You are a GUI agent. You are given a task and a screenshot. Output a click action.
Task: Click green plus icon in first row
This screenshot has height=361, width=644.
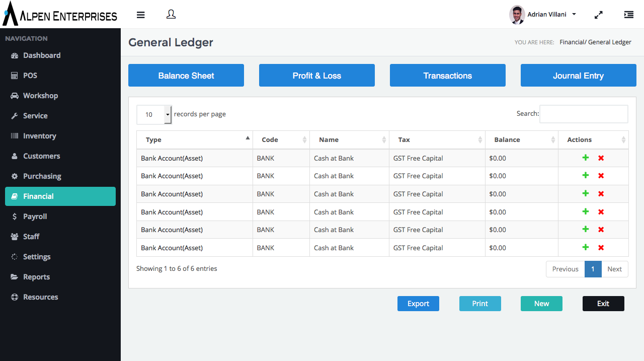tap(585, 158)
